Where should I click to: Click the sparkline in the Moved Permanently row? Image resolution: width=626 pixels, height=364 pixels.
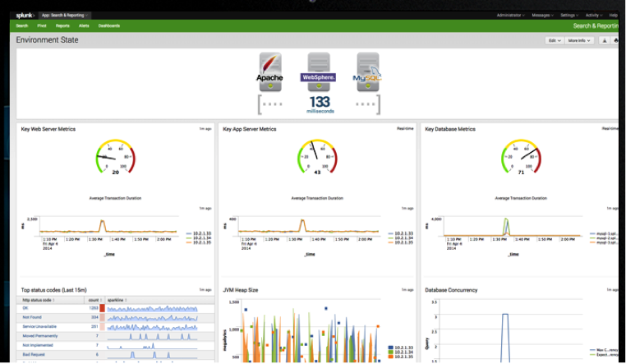153,336
